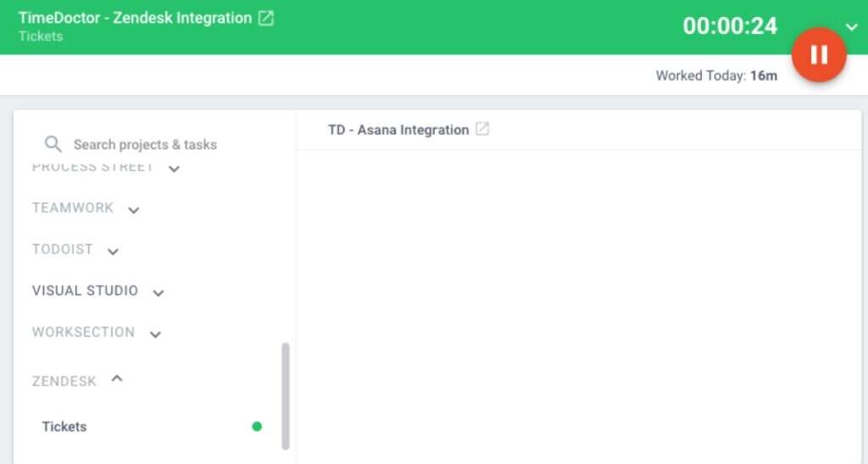Image resolution: width=868 pixels, height=464 pixels.
Task: Open the TimeDoctor - Zendesk Integration header title
Action: click(135, 18)
